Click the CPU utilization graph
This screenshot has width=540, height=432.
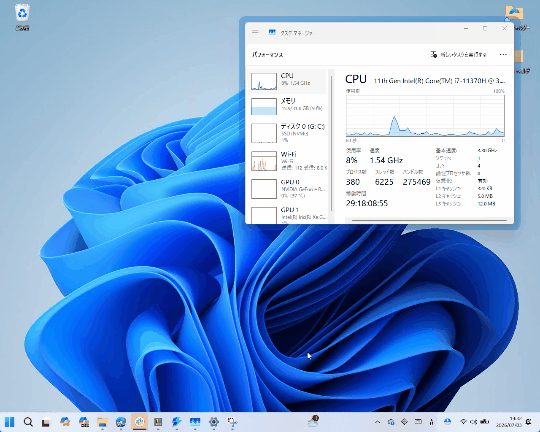point(425,116)
